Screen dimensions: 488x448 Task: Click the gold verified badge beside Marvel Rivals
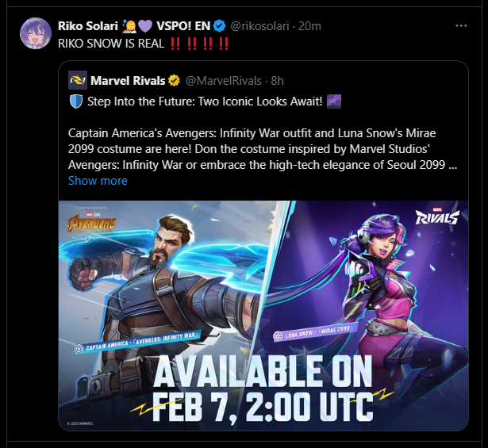point(174,81)
